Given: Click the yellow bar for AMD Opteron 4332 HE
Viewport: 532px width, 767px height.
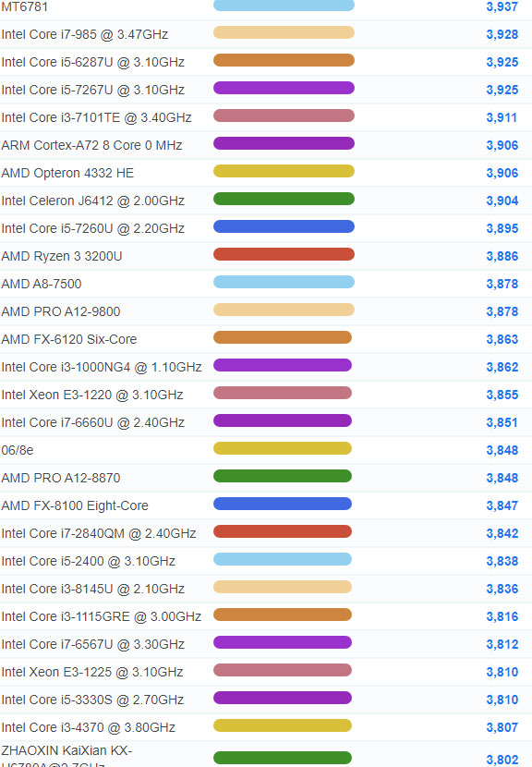Looking at the screenshot, I should pyautogui.click(x=284, y=171).
